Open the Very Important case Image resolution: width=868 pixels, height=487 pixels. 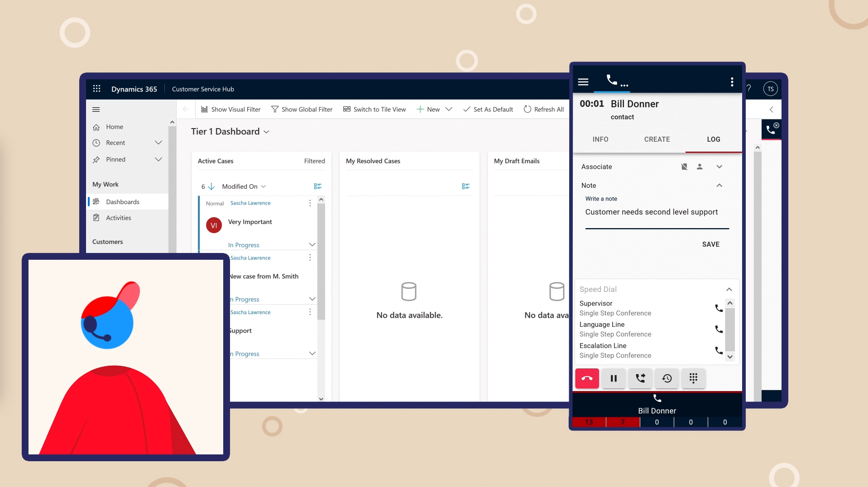coord(250,222)
